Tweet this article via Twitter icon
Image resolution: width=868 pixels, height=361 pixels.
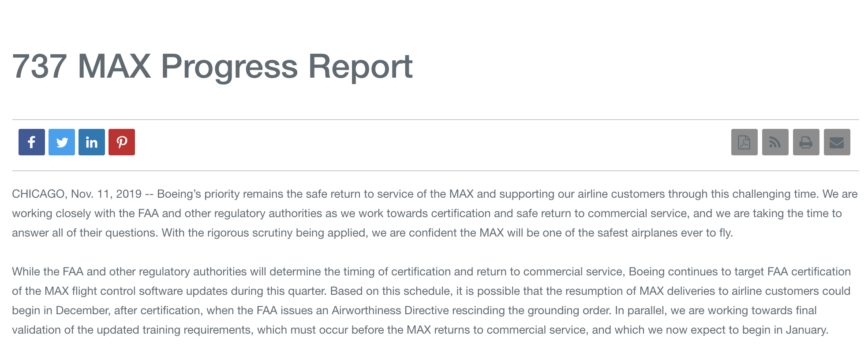(62, 142)
